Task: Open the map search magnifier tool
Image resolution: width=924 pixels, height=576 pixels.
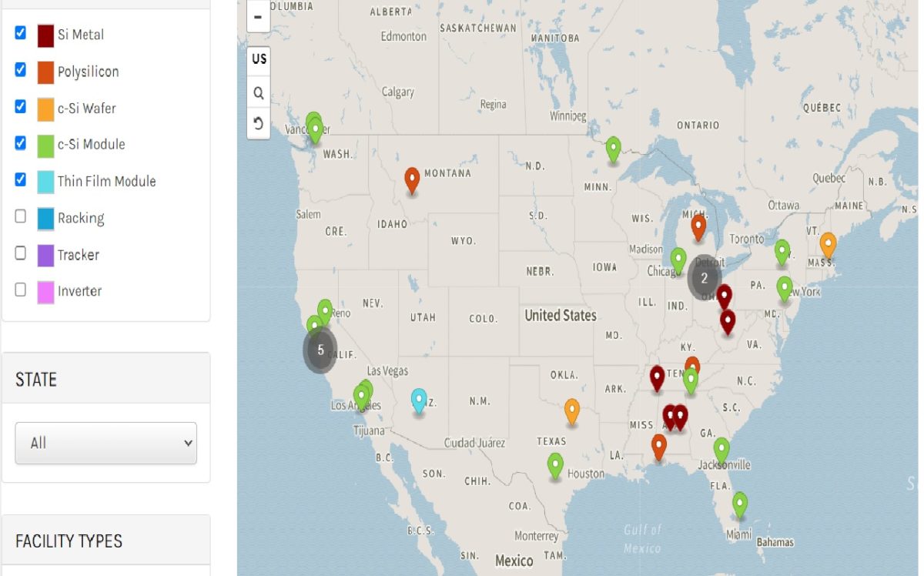Action: tap(258, 92)
